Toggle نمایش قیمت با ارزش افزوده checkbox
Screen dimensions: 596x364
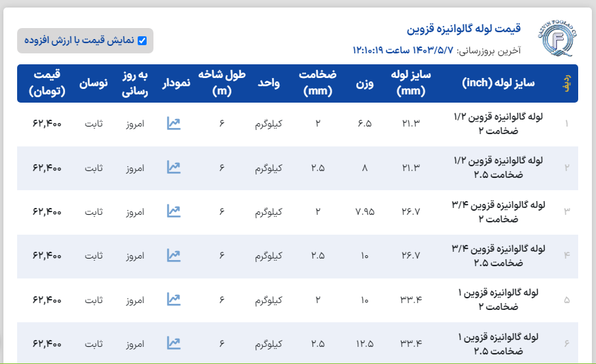[x=142, y=40]
